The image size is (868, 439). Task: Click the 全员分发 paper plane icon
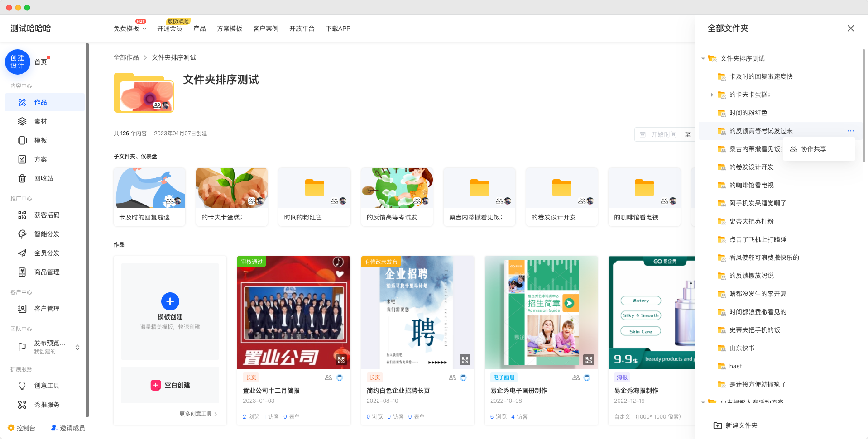pyautogui.click(x=22, y=253)
